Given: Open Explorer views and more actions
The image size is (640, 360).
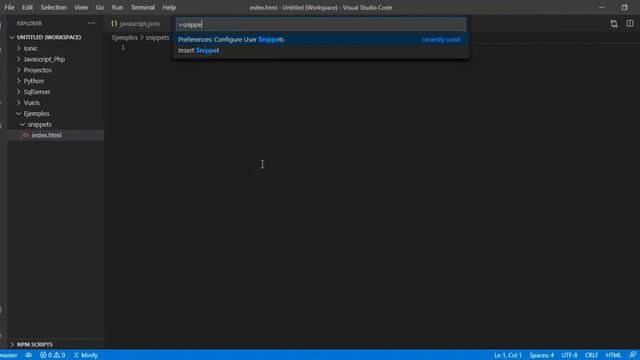Looking at the screenshot, I should pos(91,23).
